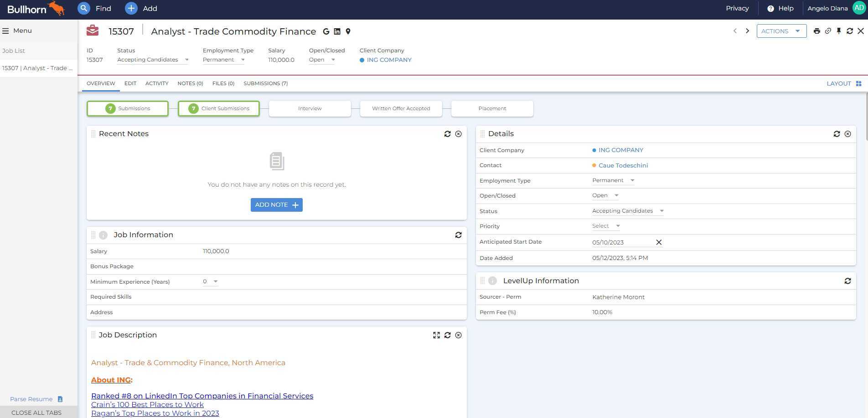Toggle the Menu sidebar
The image size is (868, 418).
(x=6, y=31)
